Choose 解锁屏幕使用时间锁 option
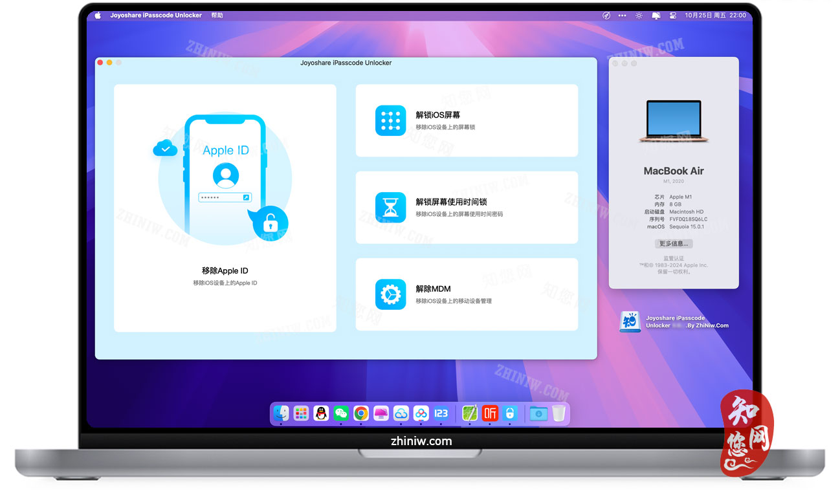Image resolution: width=840 pixels, height=504 pixels. point(467,207)
